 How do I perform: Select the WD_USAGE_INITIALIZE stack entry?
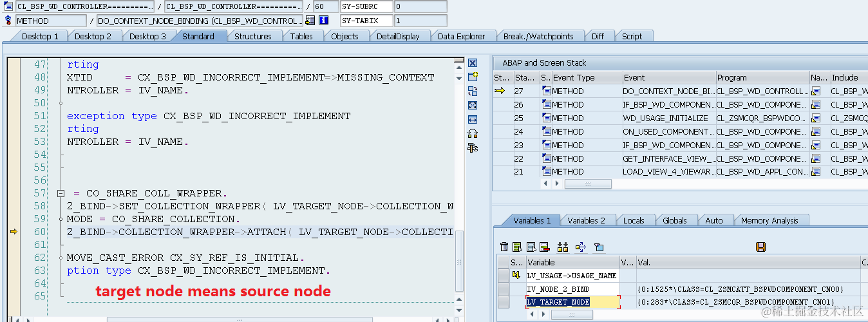[x=668, y=118]
